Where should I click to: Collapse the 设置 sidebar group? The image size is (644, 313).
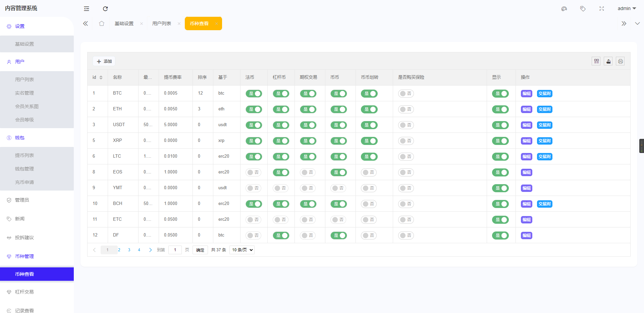[x=37, y=26]
